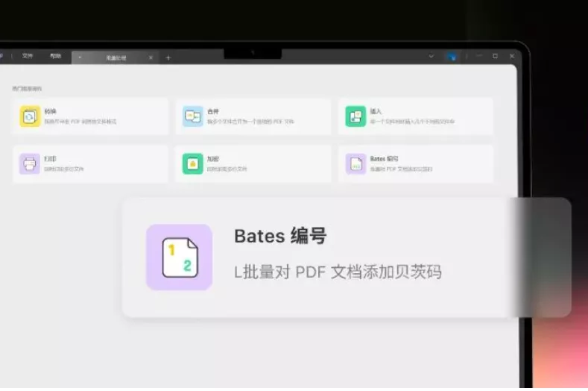Image resolution: width=588 pixels, height=391 pixels.
Task: Switch to the 批量处理 tab
Action: pos(116,58)
